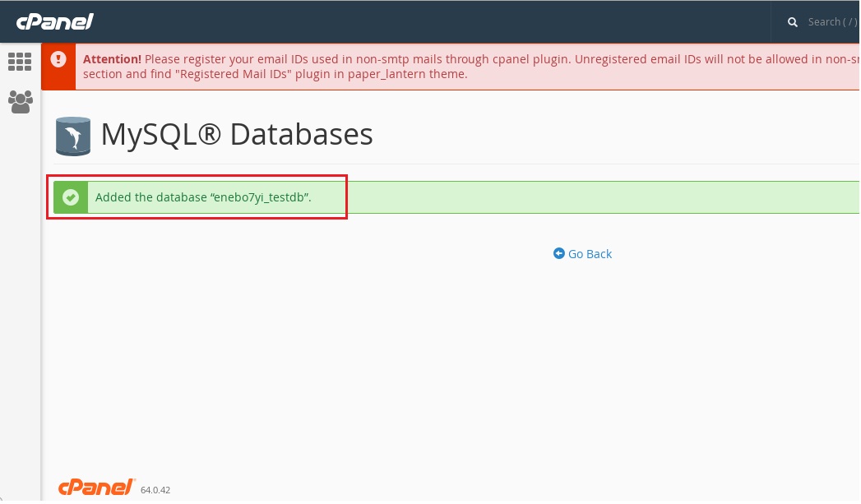Click the cPanel logo in header

coord(55,22)
